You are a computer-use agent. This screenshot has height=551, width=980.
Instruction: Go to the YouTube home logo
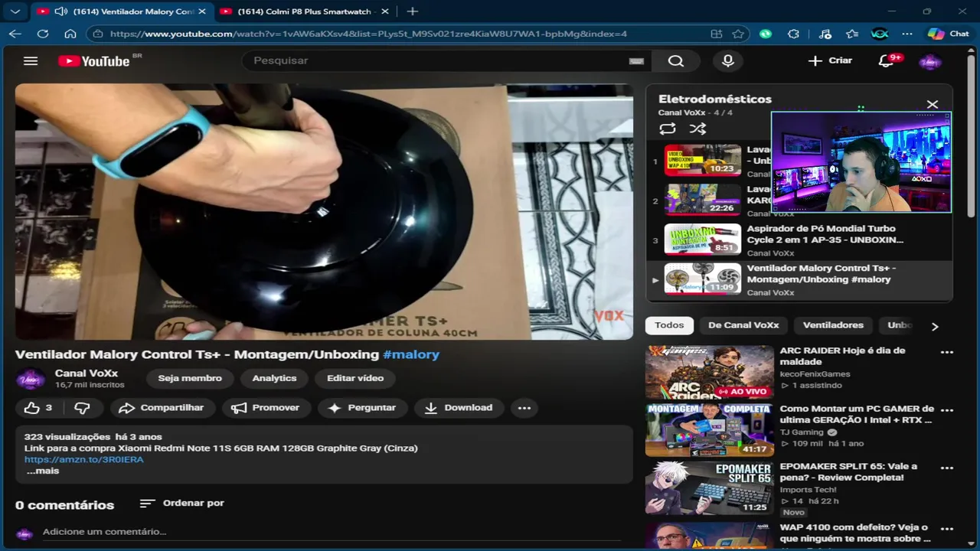[94, 61]
